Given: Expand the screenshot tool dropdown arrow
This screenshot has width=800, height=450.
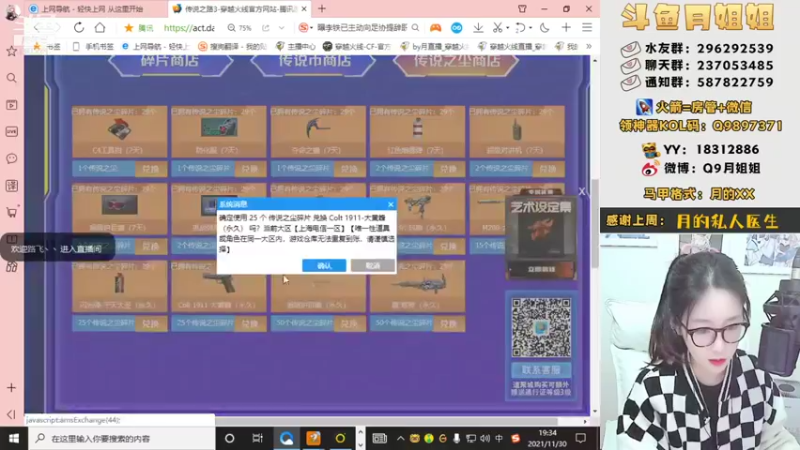Looking at the screenshot, I should [x=507, y=28].
